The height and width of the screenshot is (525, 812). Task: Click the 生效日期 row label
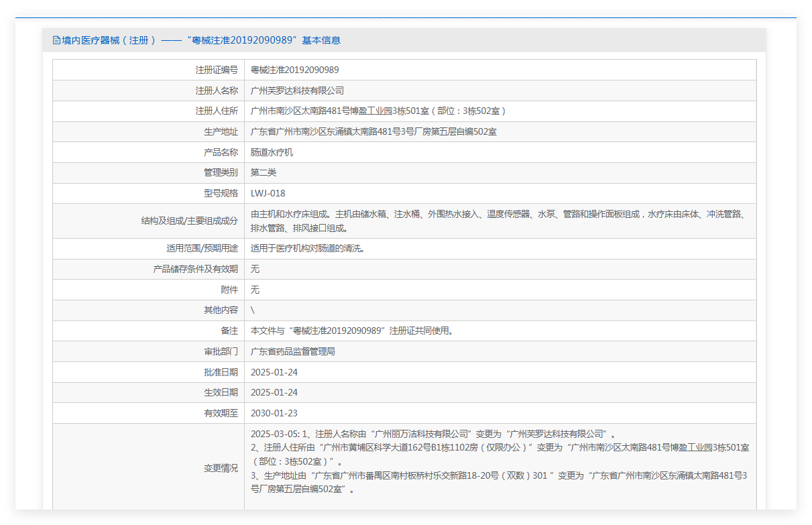click(221, 393)
